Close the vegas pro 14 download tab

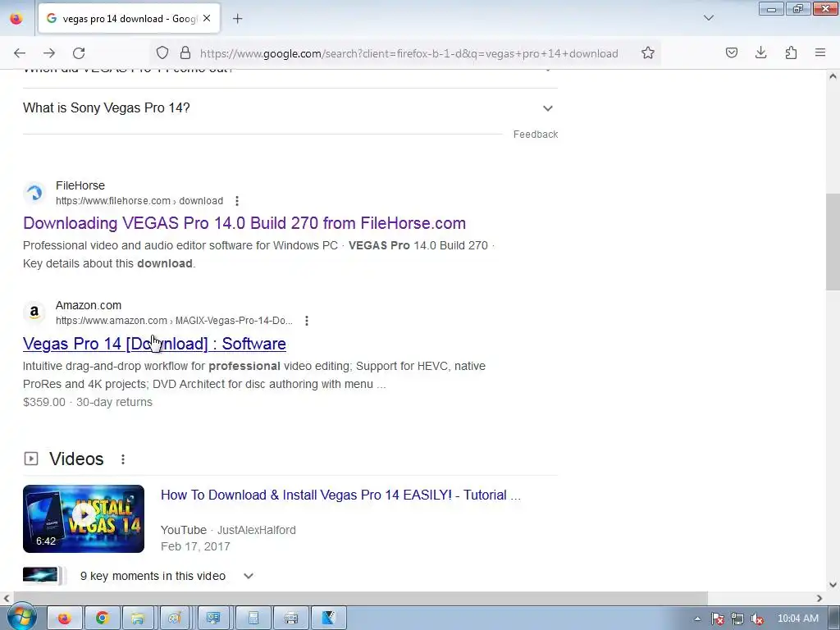(x=207, y=18)
